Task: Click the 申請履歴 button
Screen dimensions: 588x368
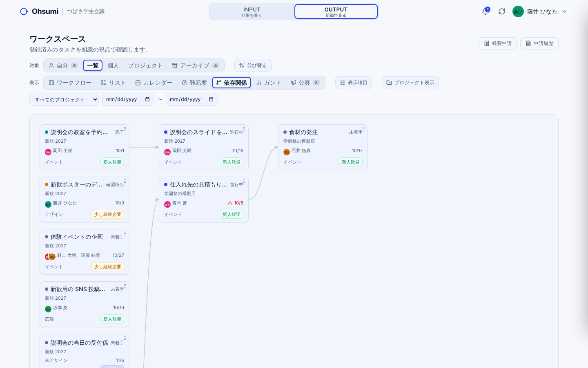Action: point(539,43)
